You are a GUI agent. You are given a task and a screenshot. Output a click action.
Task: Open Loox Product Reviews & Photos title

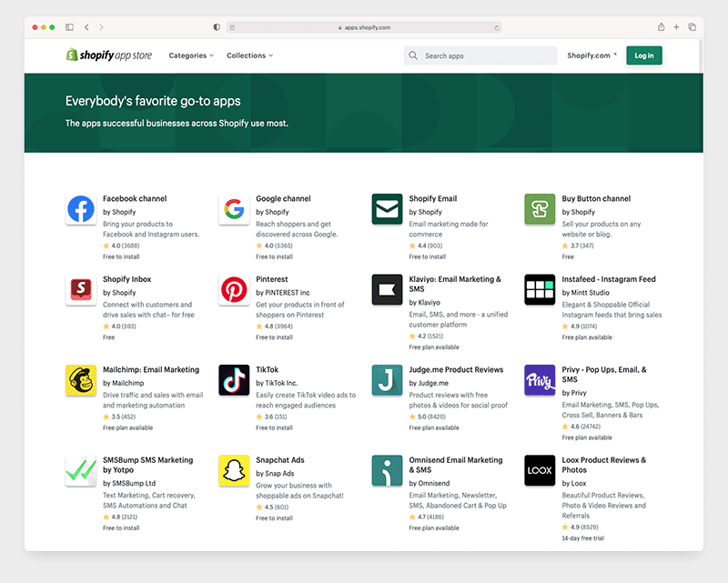(603, 465)
